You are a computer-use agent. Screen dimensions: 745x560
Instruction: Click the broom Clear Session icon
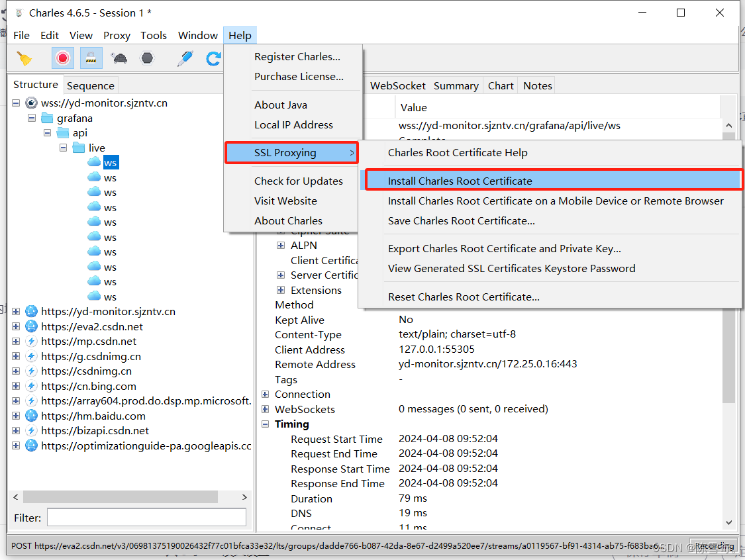[x=25, y=58]
